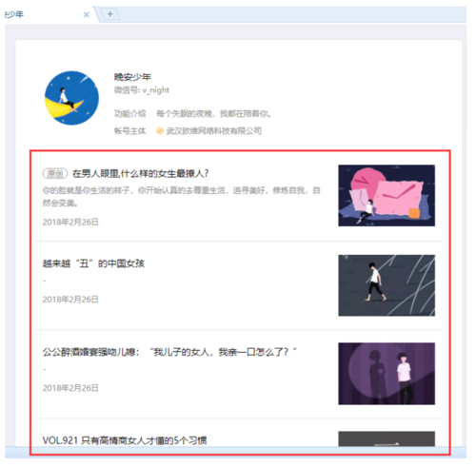Click date under 越来越"丑"的中国女孩

(70, 300)
